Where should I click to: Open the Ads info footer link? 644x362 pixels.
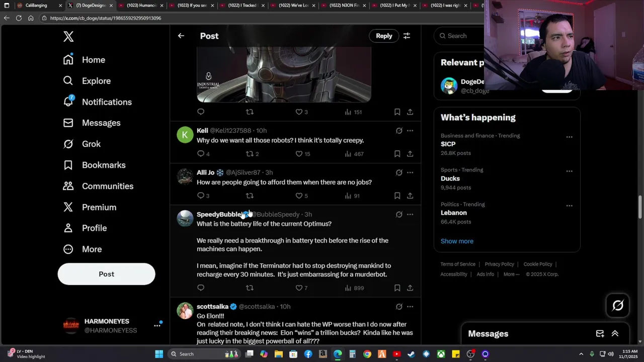(485, 275)
